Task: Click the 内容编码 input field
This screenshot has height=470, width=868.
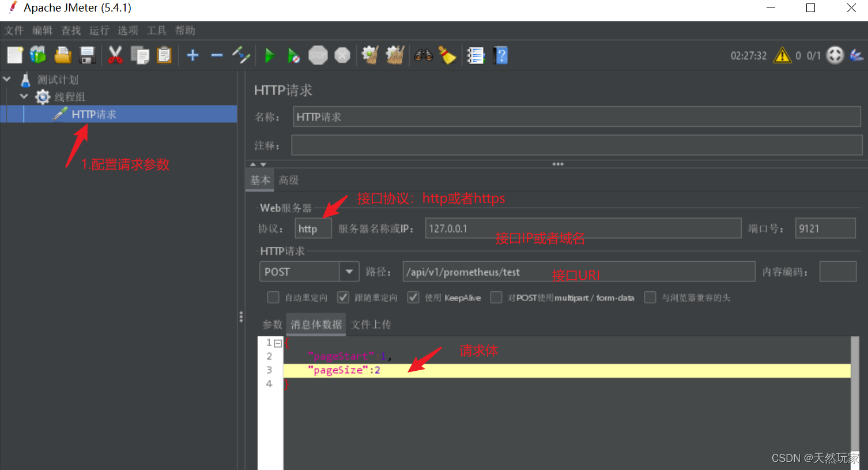Action: coord(837,272)
